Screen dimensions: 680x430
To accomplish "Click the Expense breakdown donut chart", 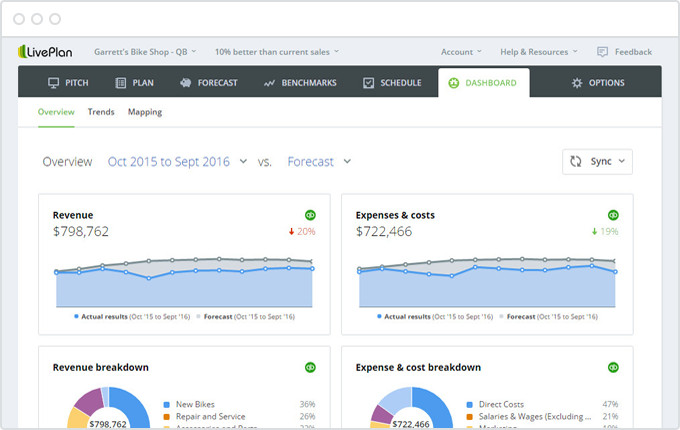I will (411, 408).
